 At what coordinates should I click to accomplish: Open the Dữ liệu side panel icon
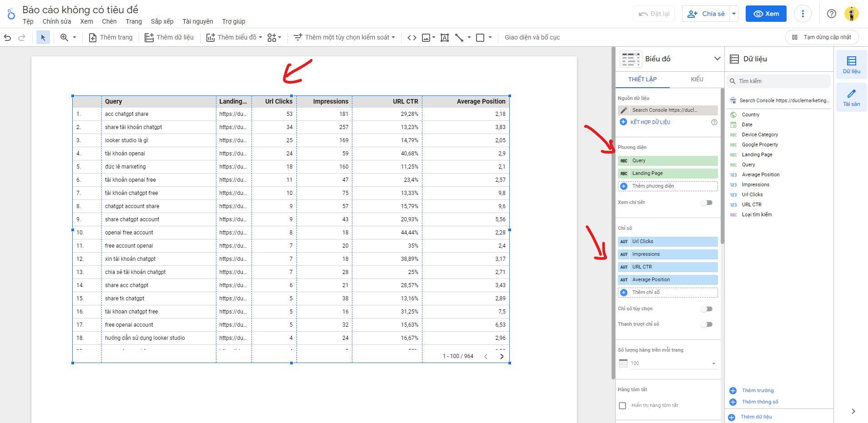pyautogui.click(x=852, y=65)
